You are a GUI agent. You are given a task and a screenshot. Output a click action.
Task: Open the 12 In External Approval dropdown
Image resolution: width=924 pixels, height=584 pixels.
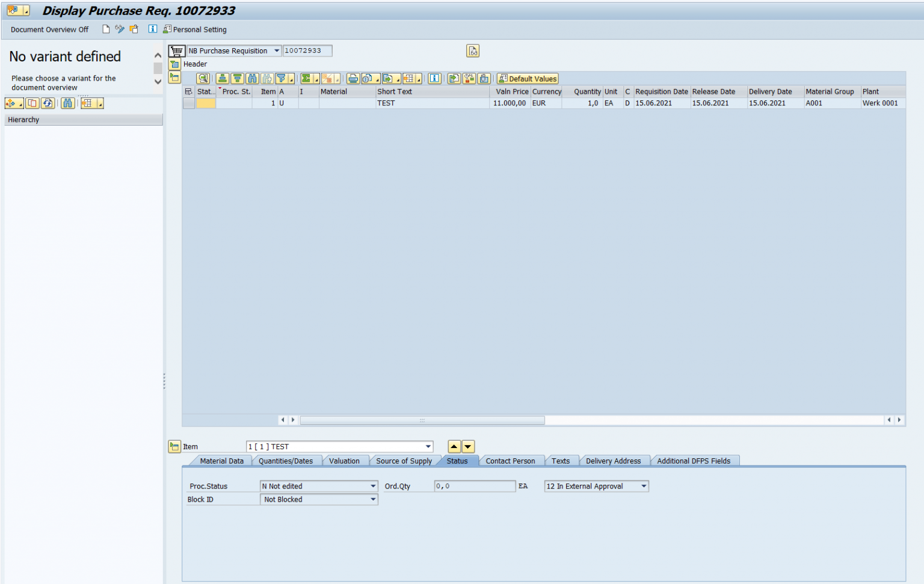pos(642,486)
